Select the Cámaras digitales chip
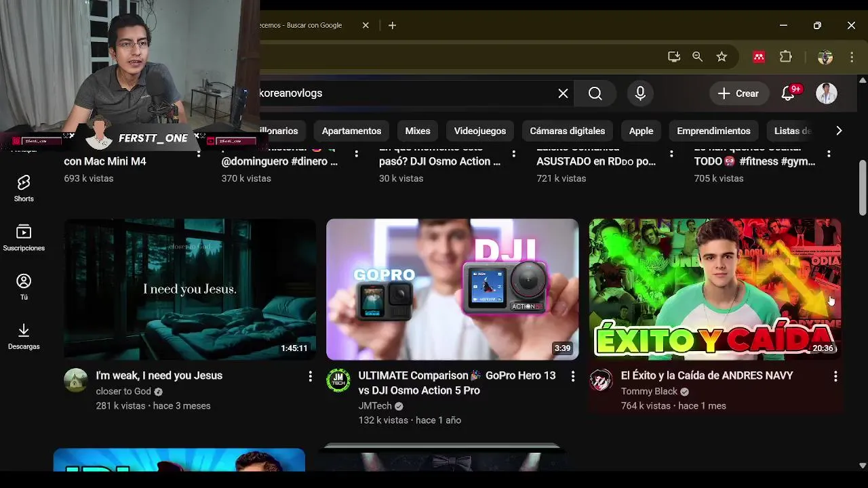 (x=568, y=131)
